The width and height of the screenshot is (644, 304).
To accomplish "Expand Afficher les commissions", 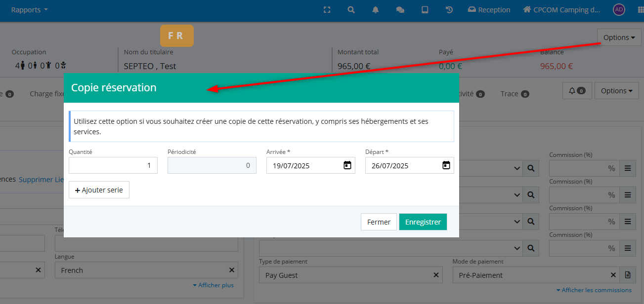I will tap(594, 290).
